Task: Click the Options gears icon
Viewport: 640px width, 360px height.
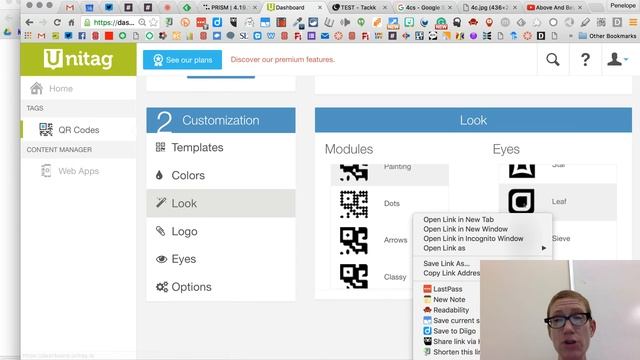Action: [x=162, y=287]
